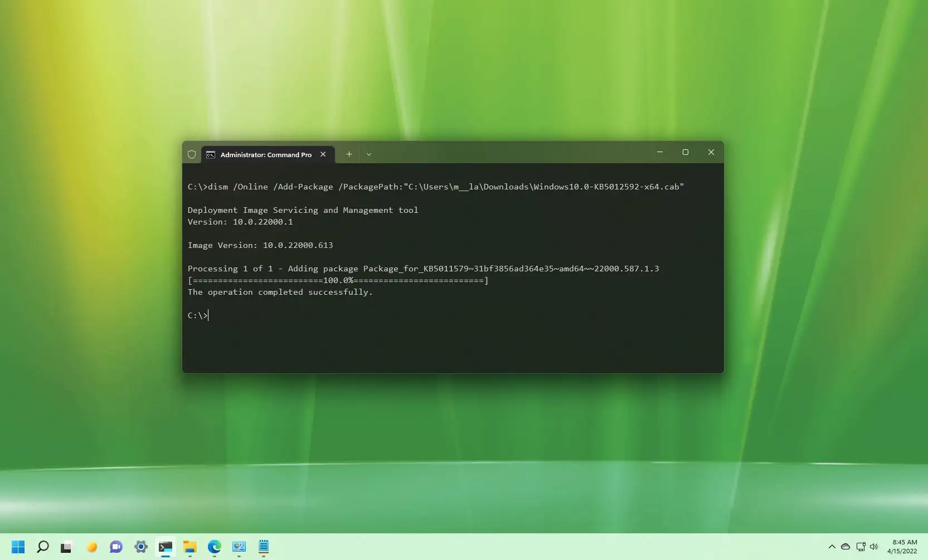928x560 pixels.
Task: Click the OneDrive cloud icon in system tray
Action: tap(846, 547)
